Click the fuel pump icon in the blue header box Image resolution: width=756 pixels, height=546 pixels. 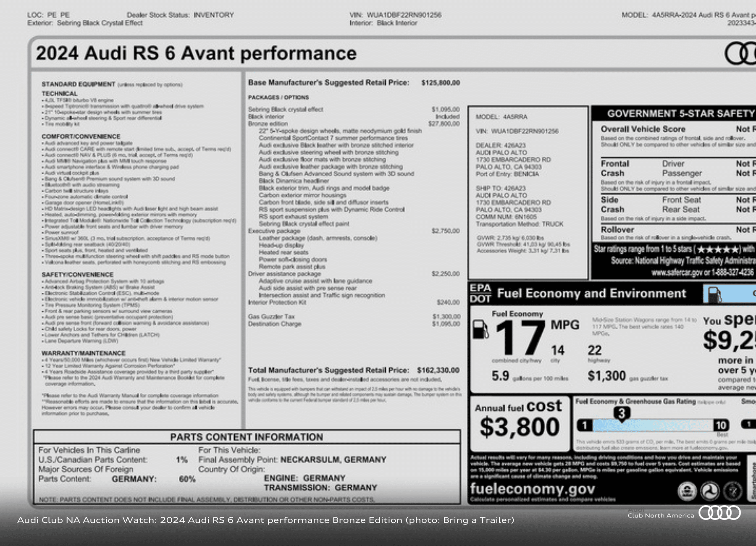(715, 294)
